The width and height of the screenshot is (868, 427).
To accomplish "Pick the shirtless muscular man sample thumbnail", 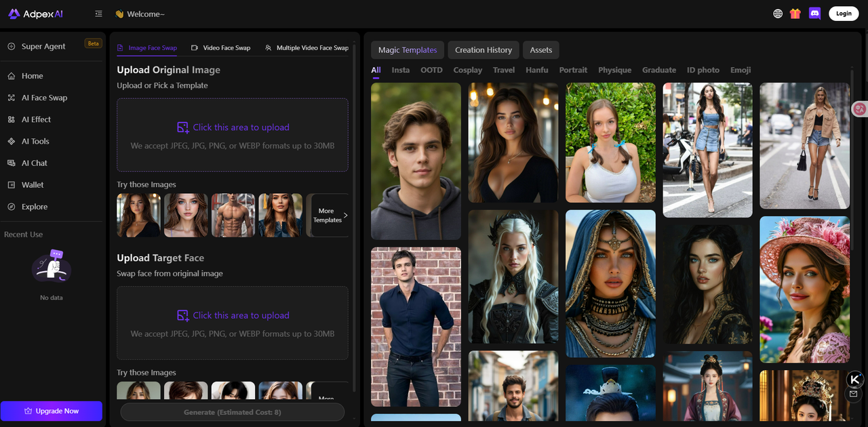I will click(x=233, y=215).
